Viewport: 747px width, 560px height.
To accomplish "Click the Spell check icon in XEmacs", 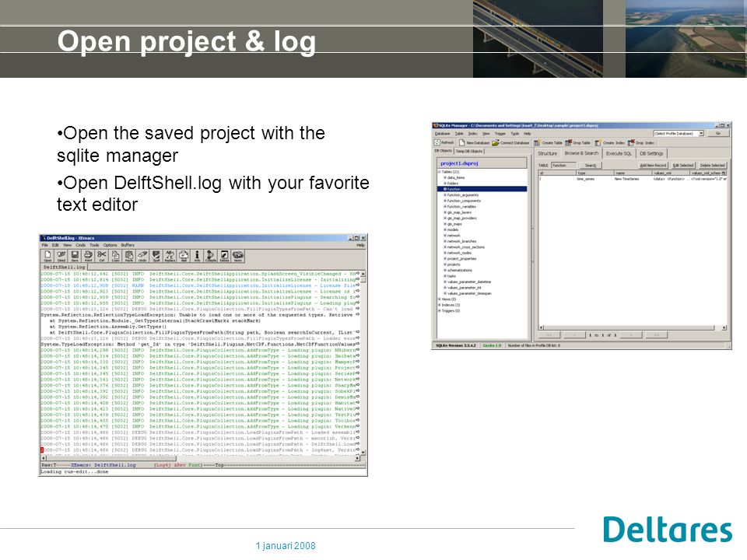I will click(x=156, y=256).
